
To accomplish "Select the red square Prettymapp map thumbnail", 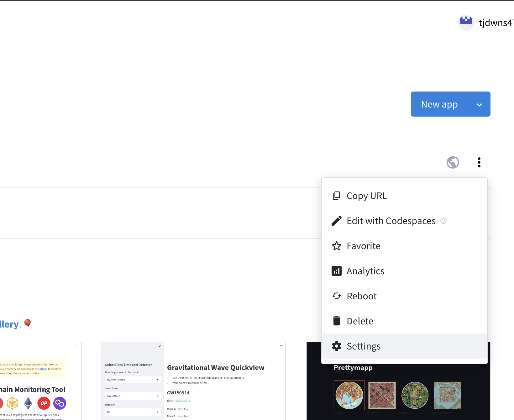I will (x=382, y=395).
